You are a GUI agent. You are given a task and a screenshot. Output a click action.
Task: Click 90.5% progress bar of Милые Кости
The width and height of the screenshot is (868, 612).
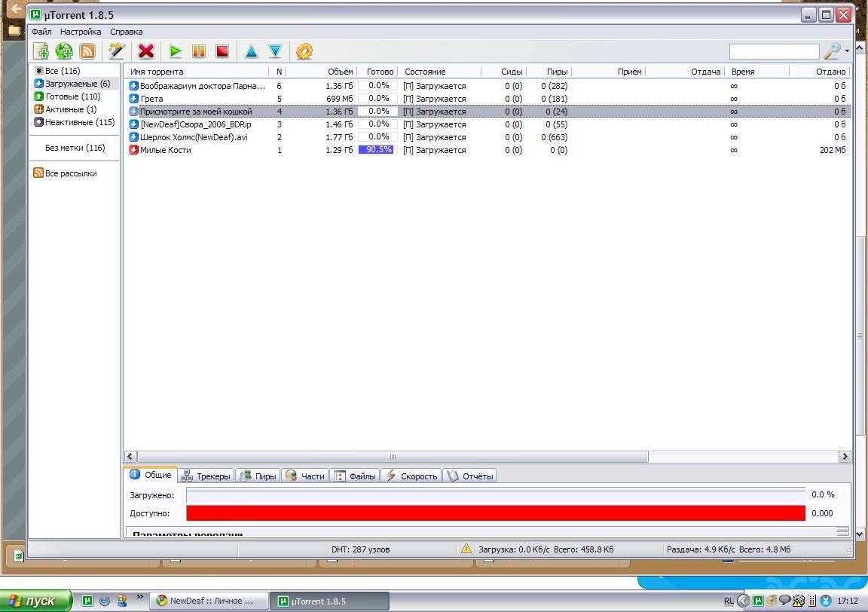(376, 149)
